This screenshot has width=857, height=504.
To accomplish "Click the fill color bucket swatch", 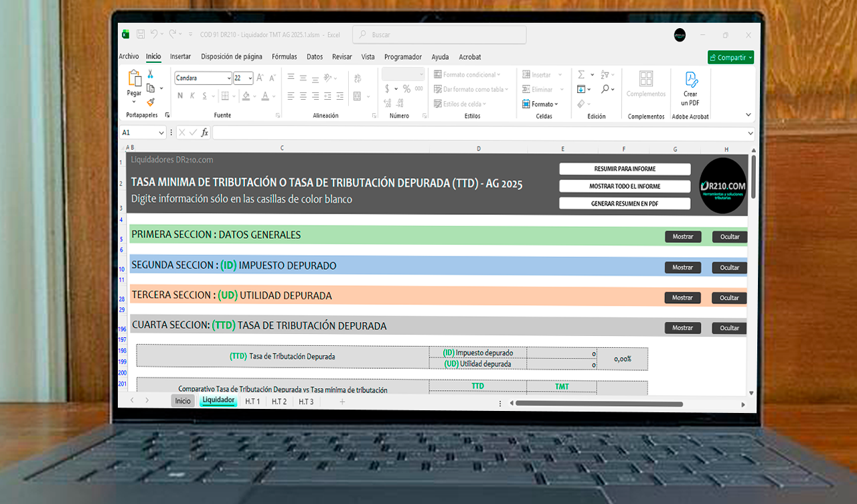I will point(246,96).
